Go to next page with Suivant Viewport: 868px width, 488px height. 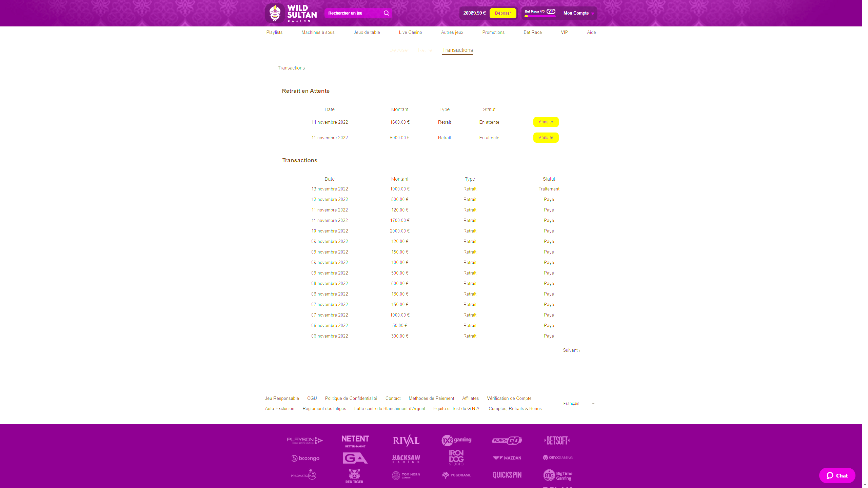571,350
